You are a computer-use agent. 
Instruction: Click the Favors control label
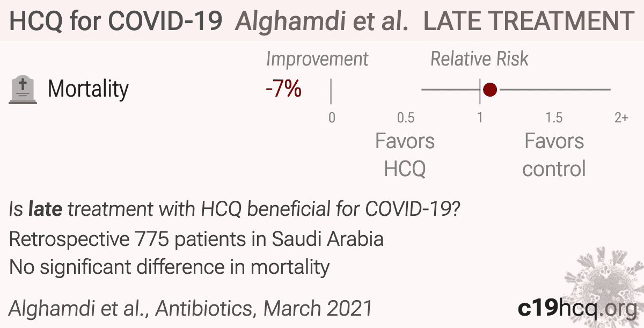point(554,155)
